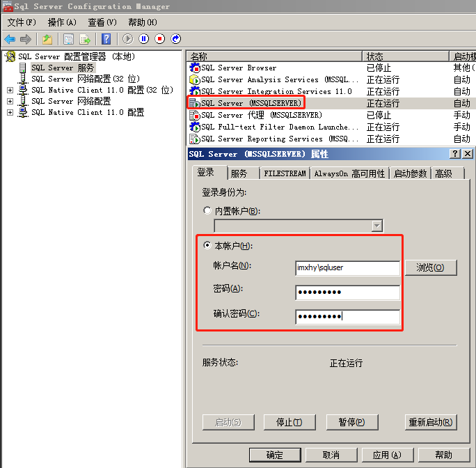
Task: Click the 帐户名(N) account name field
Action: tap(347, 268)
